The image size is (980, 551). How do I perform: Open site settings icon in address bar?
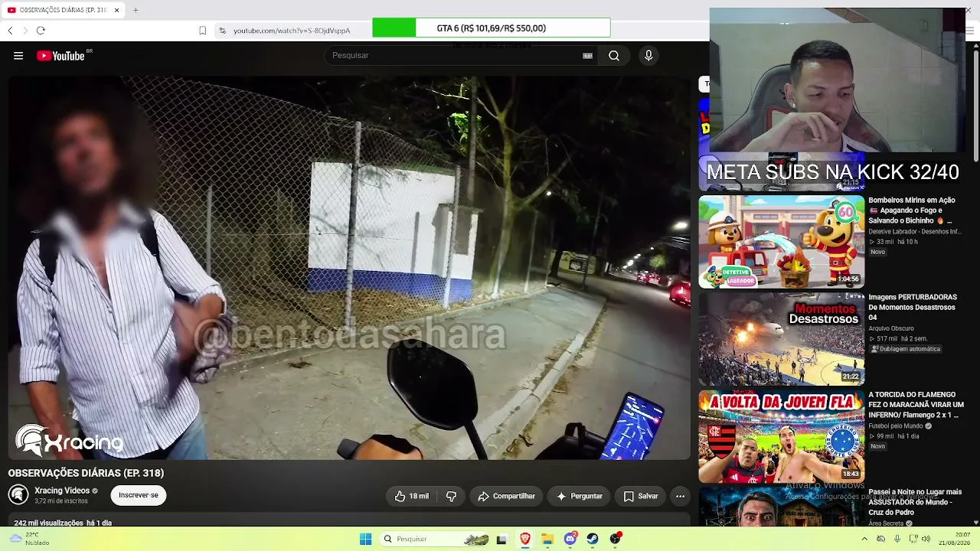[222, 31]
